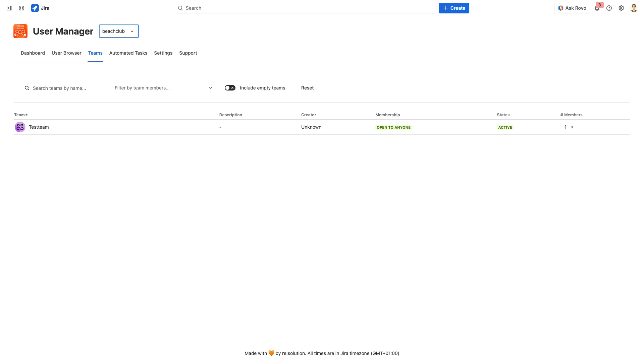Open the Jira apps grid icon
Viewport: 644px width, 362px height.
point(21,8)
